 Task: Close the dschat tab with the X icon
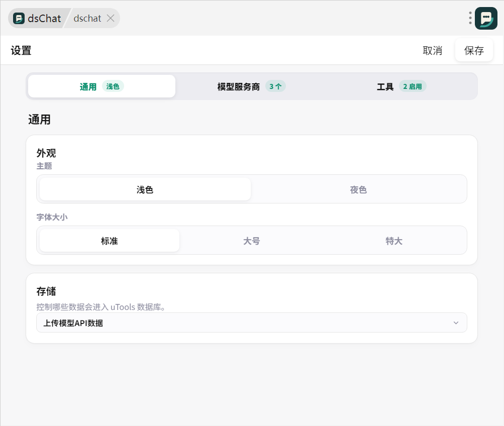111,18
